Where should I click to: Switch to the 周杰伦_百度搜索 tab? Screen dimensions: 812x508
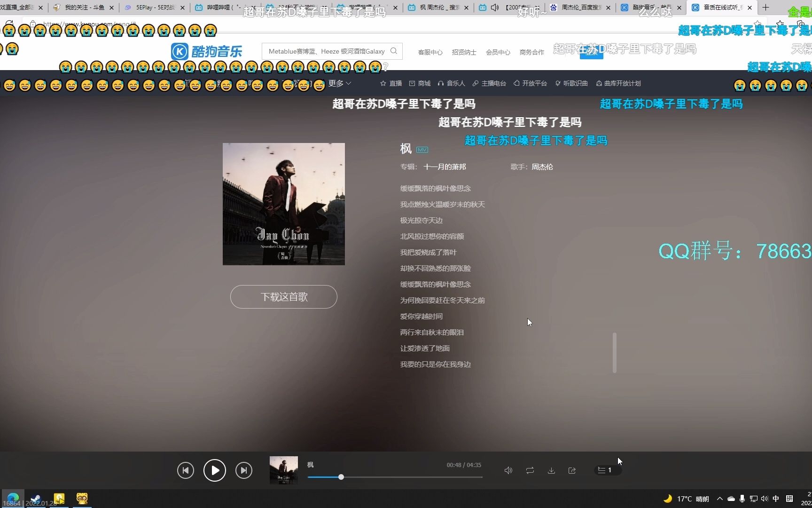coord(581,8)
